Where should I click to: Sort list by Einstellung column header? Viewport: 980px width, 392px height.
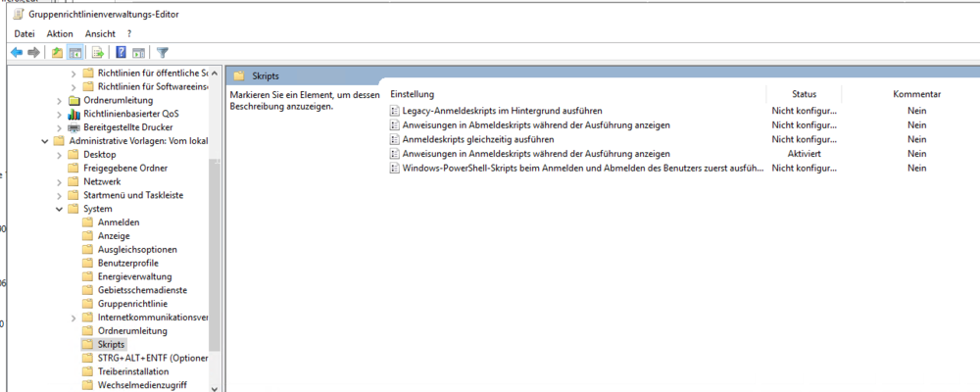(x=412, y=94)
